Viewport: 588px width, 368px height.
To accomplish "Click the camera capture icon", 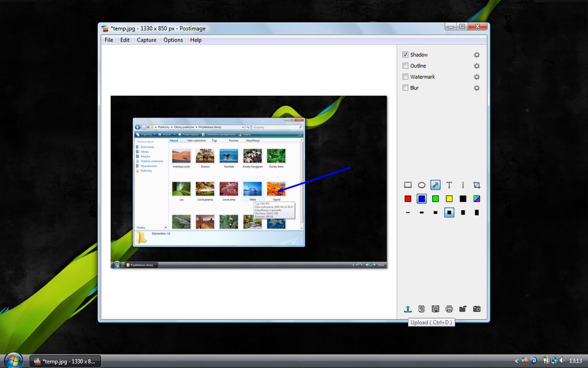I will pos(477,309).
